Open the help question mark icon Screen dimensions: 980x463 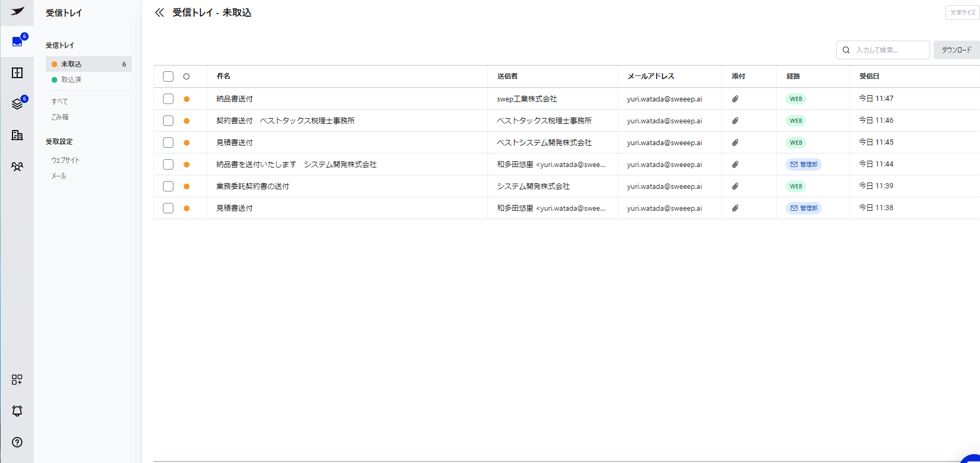click(17, 442)
